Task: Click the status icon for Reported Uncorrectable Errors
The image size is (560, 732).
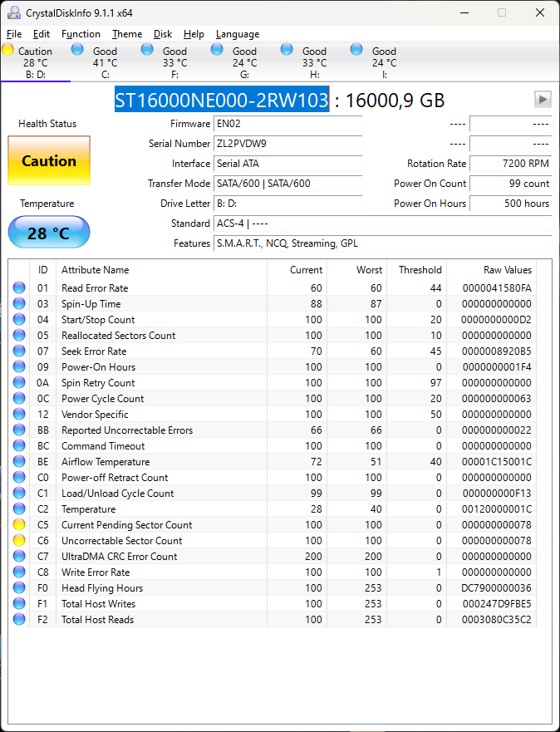Action: tap(19, 430)
